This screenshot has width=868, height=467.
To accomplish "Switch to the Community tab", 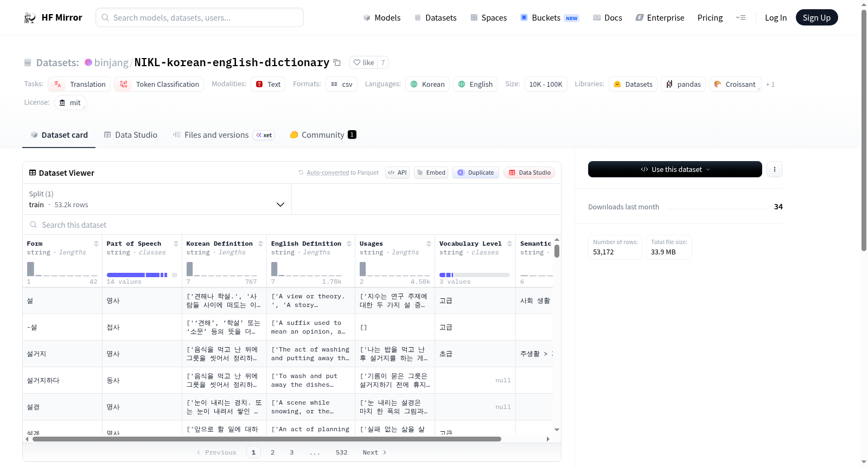I will pos(323,135).
